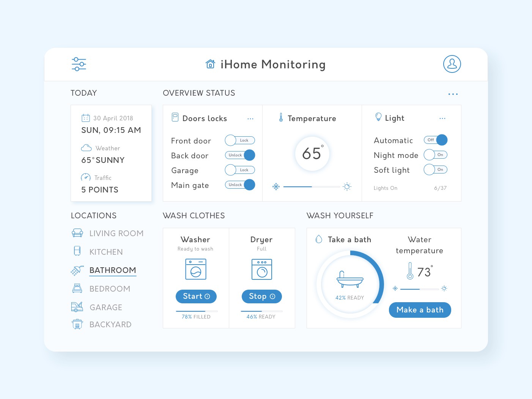Image resolution: width=532 pixels, height=399 pixels.
Task: Click the thermometer icon next to 73°
Action: 410,271
